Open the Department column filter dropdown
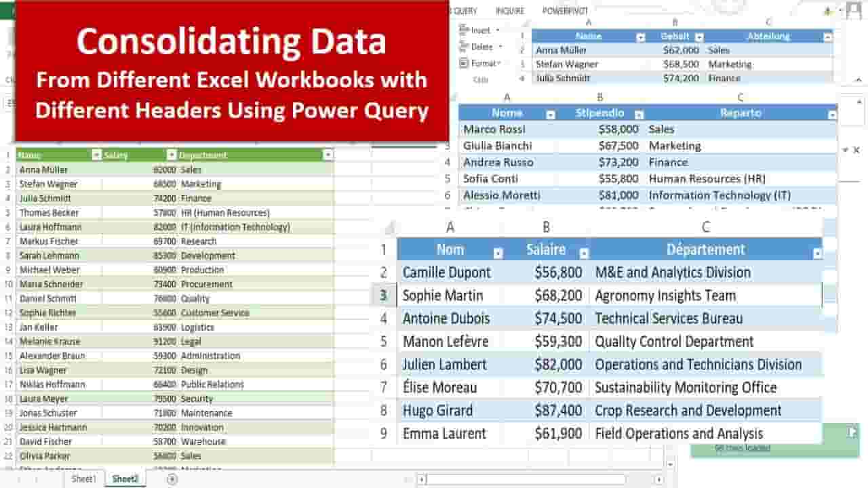Viewport: 868px width, 488px height. coord(328,155)
